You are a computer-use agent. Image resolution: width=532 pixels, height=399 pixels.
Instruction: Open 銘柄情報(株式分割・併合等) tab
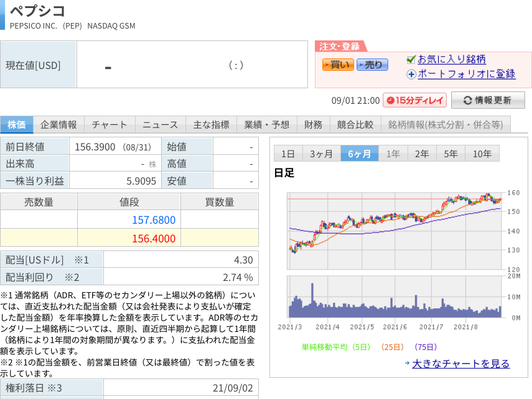(446, 125)
